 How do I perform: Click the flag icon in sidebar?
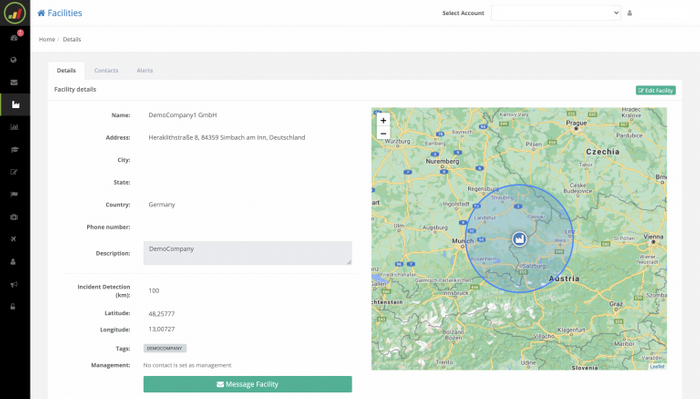pos(14,194)
